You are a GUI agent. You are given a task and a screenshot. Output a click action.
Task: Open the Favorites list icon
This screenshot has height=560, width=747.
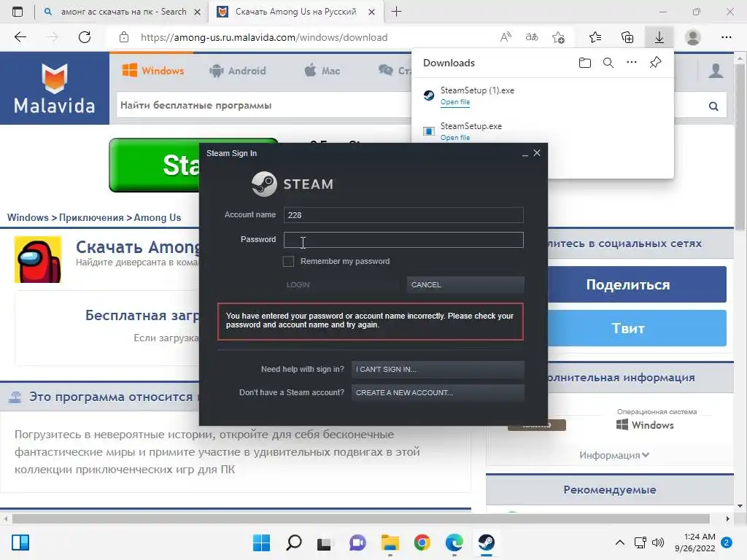point(595,37)
